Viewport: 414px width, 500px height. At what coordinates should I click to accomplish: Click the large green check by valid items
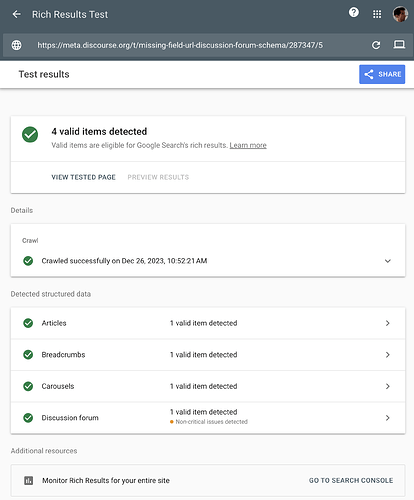[x=30, y=135]
